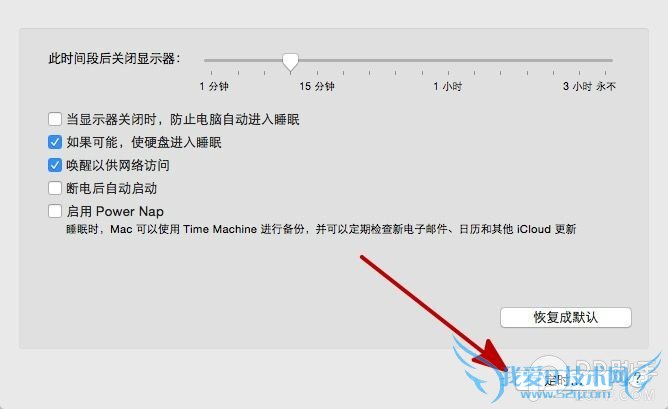Open the 定时... schedule button
The width and height of the screenshot is (668, 409).
(563, 380)
